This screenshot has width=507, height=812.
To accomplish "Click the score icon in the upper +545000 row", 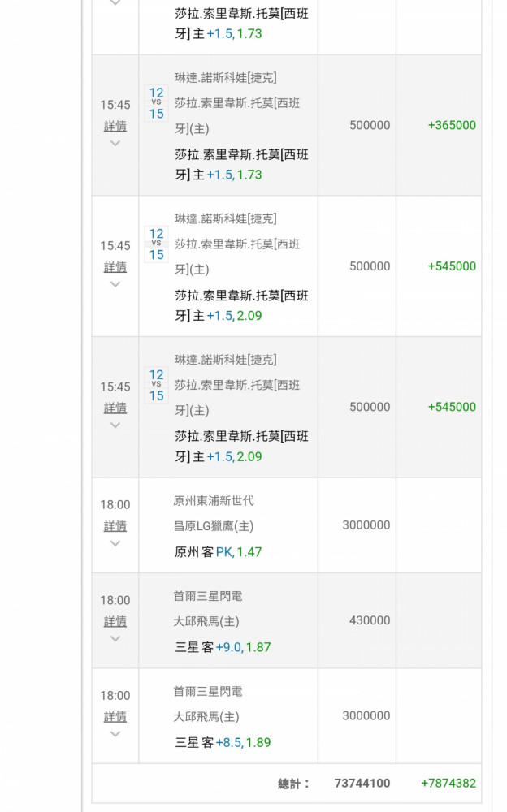I will coord(156,244).
